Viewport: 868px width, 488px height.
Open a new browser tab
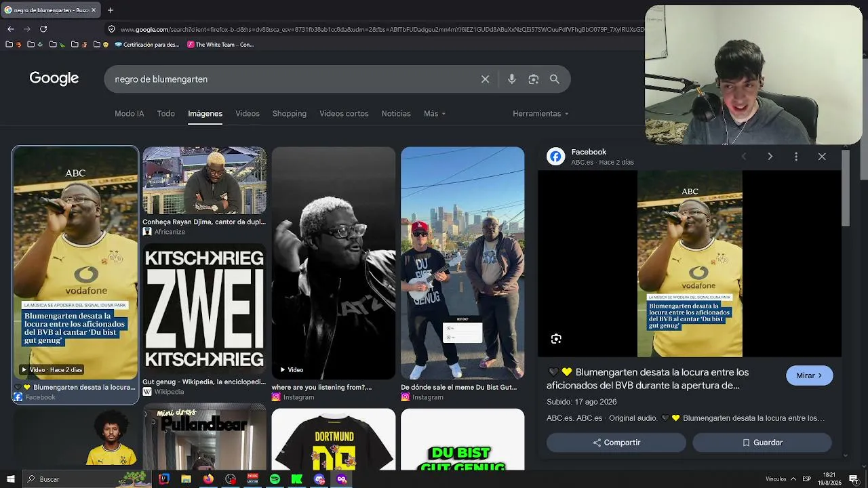tap(111, 10)
